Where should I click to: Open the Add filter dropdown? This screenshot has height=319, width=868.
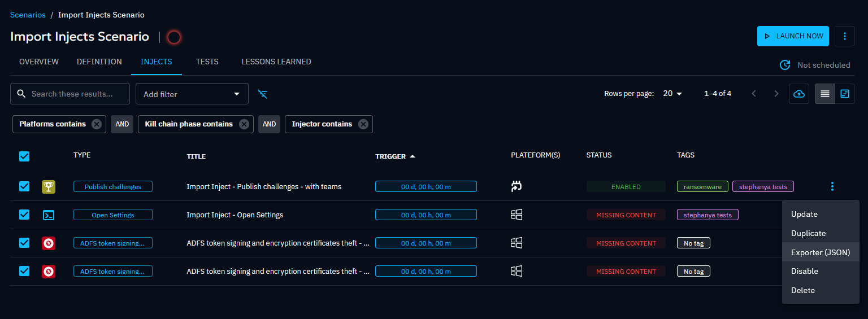192,94
